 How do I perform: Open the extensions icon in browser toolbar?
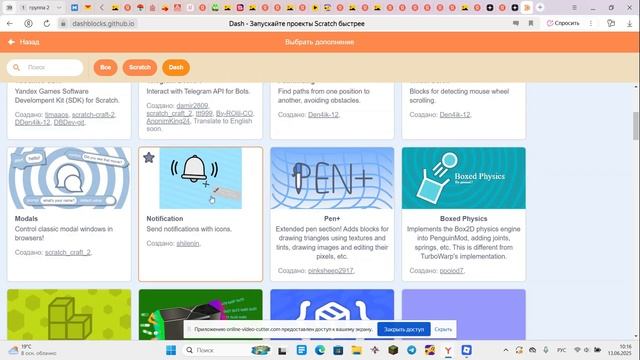(611, 23)
